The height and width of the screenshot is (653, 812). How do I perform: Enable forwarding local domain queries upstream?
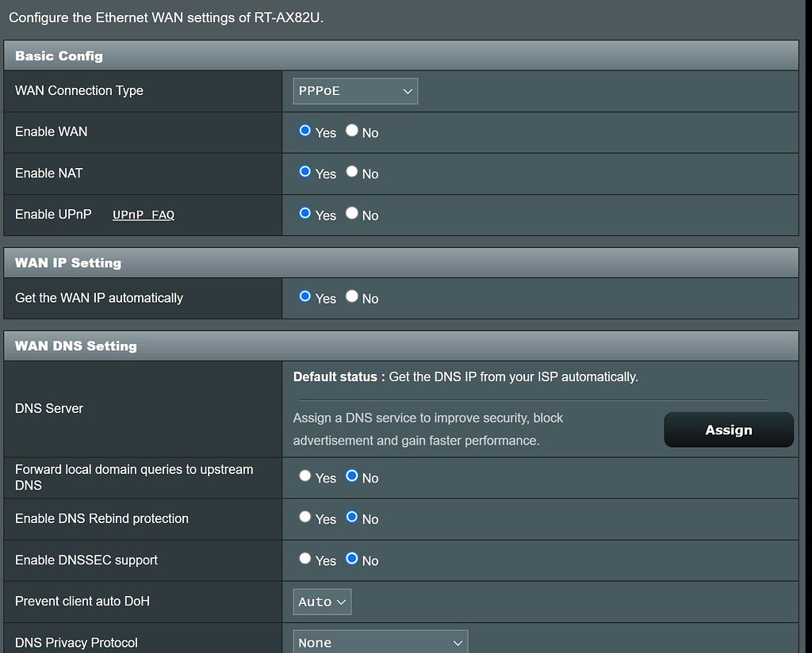pos(304,475)
